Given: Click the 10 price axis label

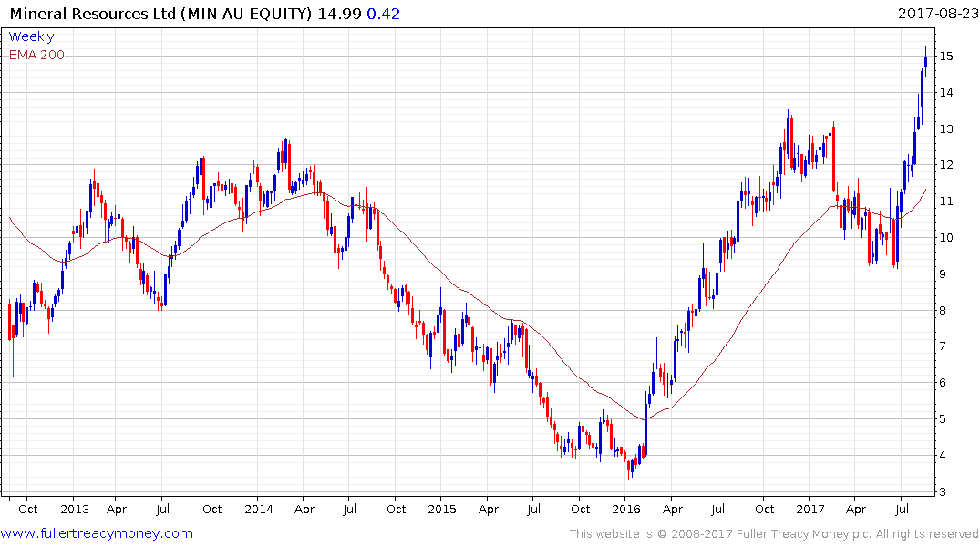Looking at the screenshot, I should click(946, 238).
